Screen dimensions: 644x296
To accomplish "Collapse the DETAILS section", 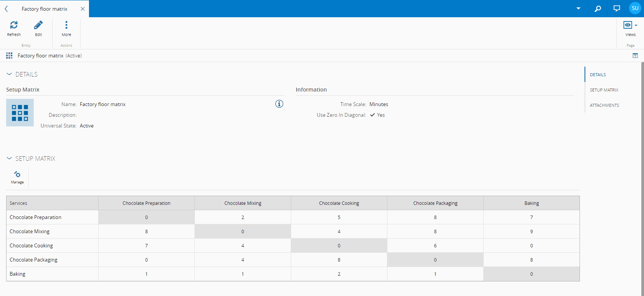I will click(x=9, y=74).
